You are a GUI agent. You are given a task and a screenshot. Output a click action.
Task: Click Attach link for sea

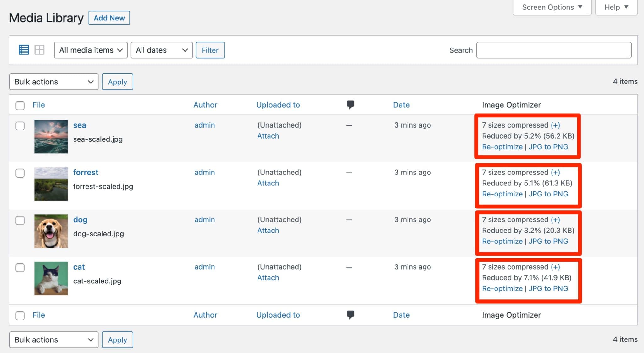click(268, 136)
